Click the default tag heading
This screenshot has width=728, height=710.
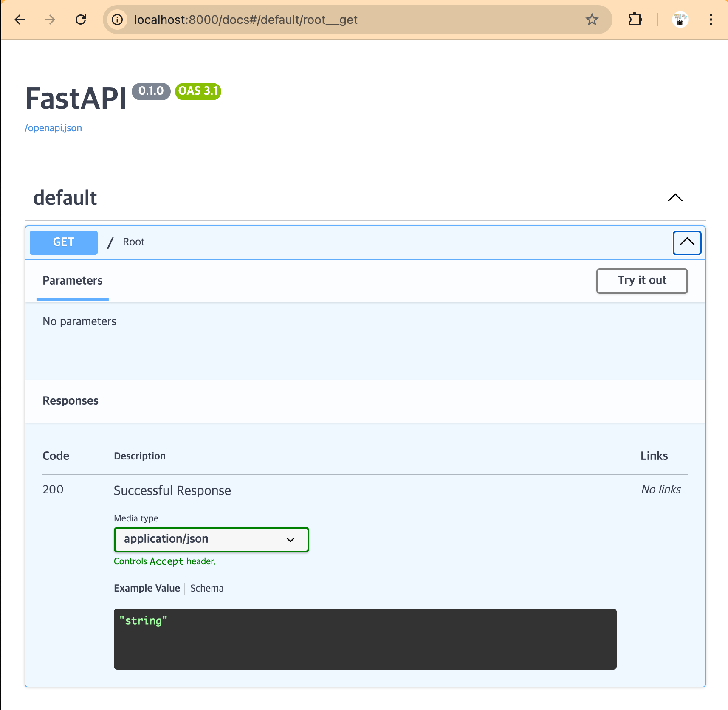point(65,198)
